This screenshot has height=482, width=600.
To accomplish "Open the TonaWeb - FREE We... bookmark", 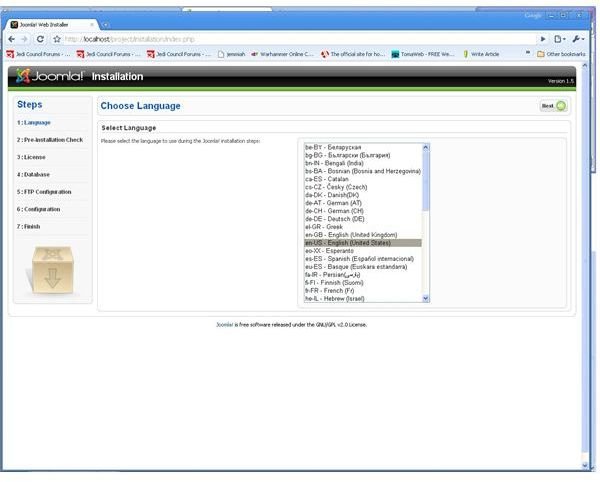I will 423,54.
